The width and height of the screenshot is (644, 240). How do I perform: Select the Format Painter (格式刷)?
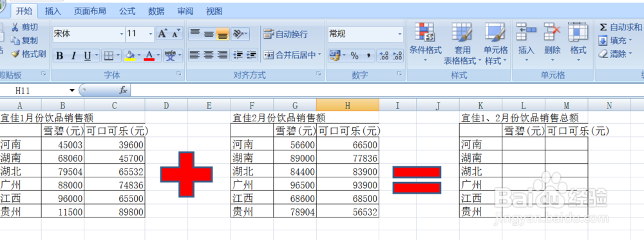(x=28, y=54)
